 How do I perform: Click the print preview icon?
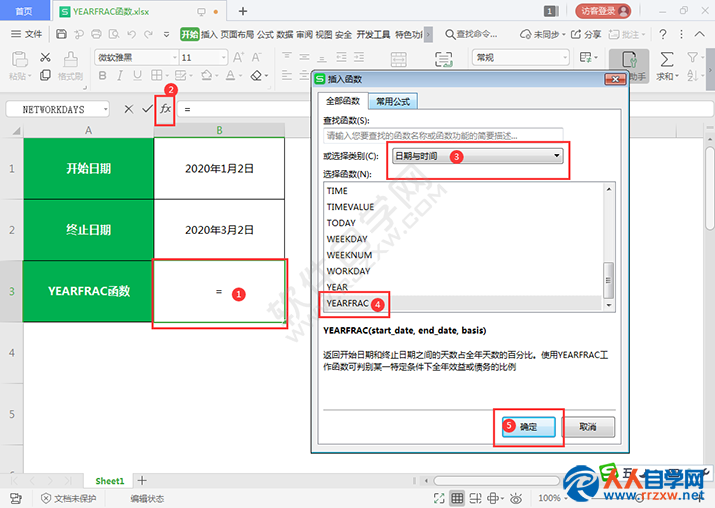pos(114,34)
